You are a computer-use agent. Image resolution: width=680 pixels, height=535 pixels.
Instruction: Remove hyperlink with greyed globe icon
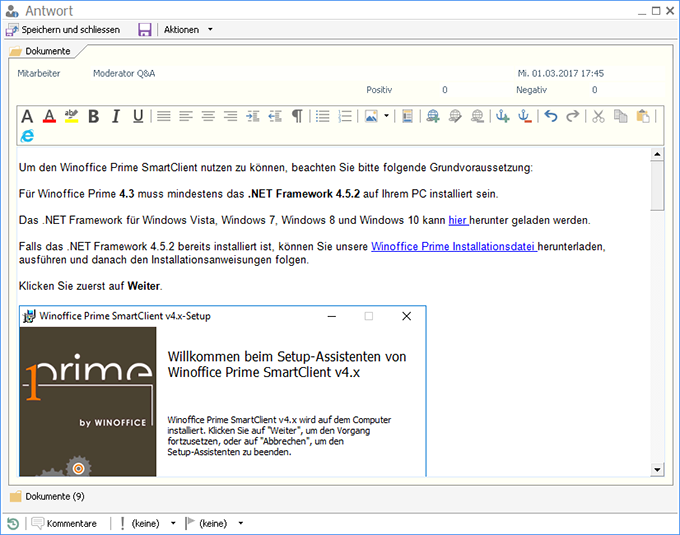[477, 116]
